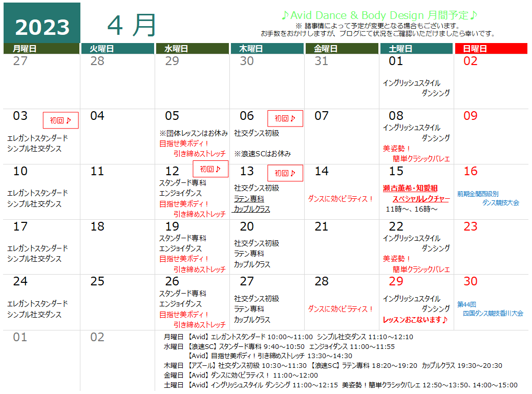This screenshot has width=532, height=394.
Task: Open the 瀬古薫希・知愛組 link on April 15
Action: tap(410, 189)
